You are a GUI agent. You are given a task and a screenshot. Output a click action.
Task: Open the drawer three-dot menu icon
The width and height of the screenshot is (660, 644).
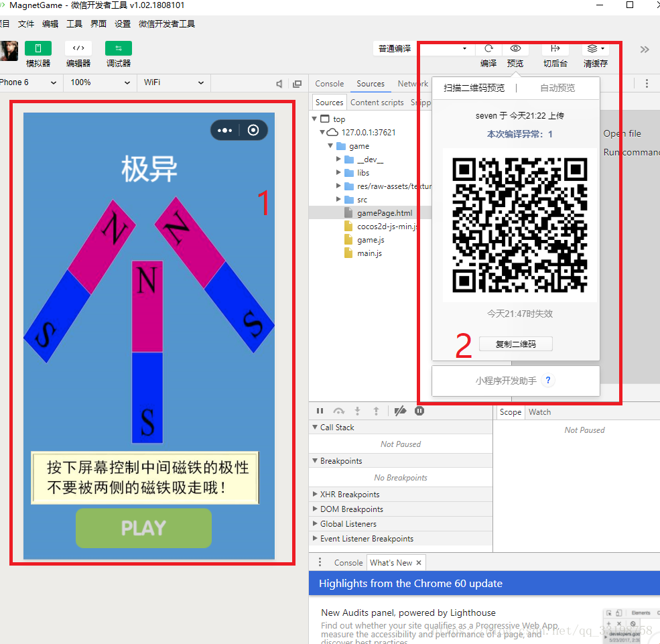[320, 562]
